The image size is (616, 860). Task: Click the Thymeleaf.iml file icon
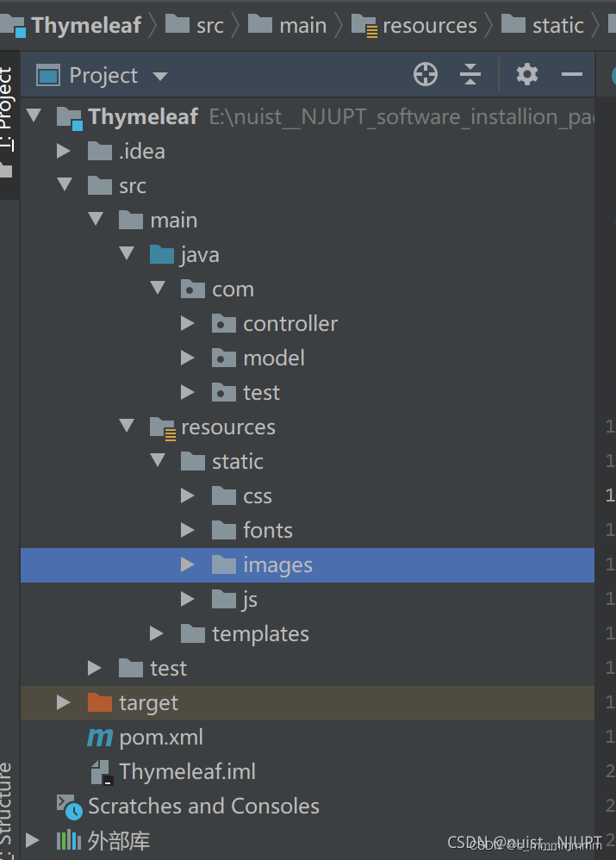(x=102, y=771)
